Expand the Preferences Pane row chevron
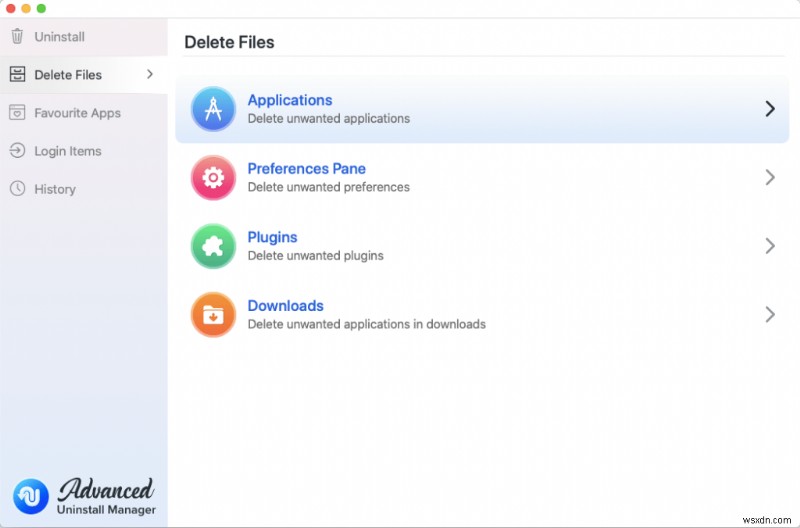This screenshot has width=800, height=528. click(769, 177)
